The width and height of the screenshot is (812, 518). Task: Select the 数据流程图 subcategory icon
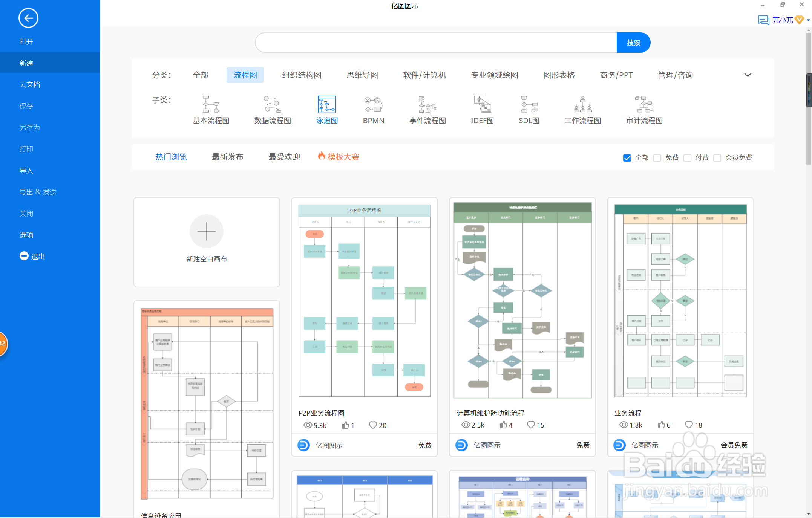pos(272,104)
